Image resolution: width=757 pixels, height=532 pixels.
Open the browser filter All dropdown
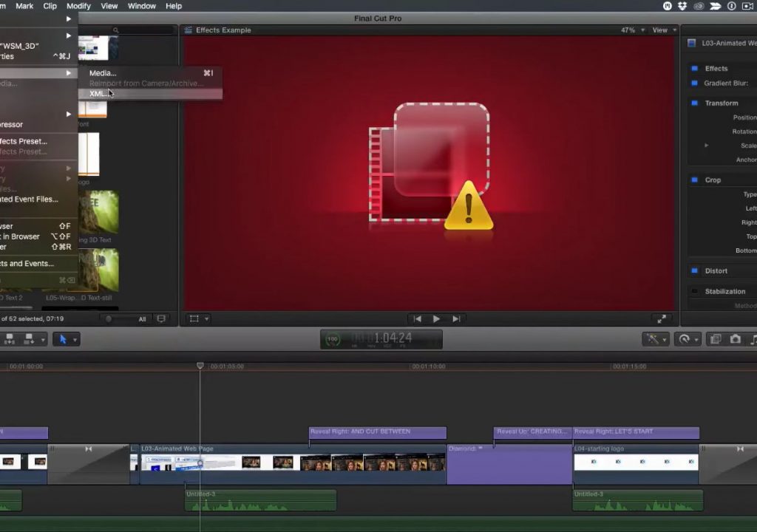click(142, 319)
